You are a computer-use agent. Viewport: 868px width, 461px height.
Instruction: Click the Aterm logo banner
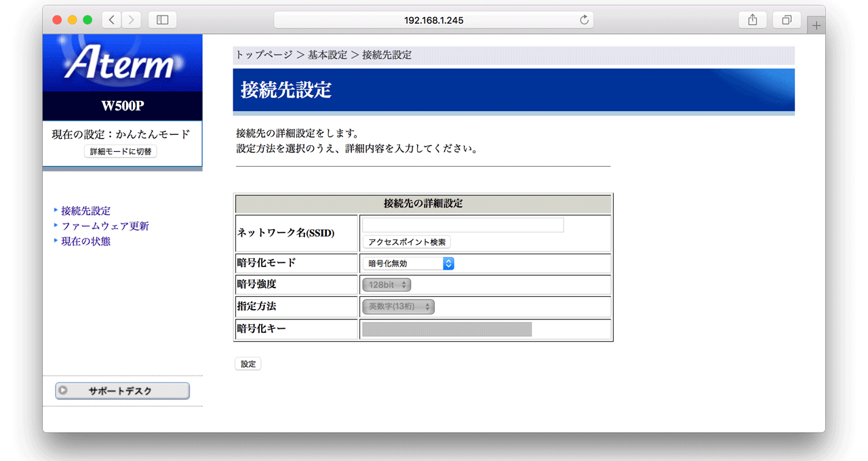tap(122, 63)
